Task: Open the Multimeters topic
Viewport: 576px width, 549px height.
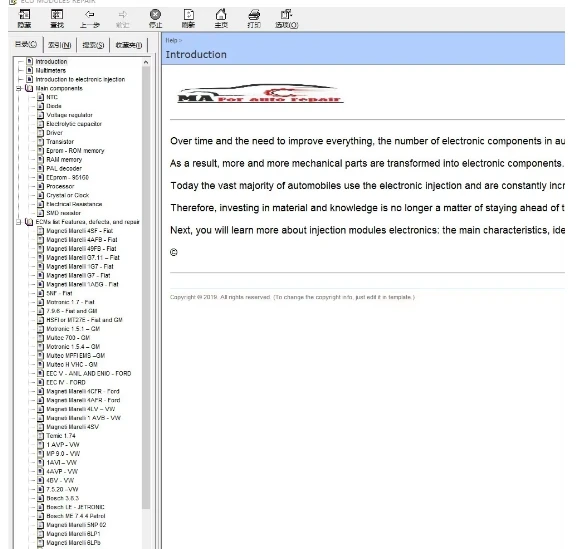Action: pyautogui.click(x=51, y=71)
